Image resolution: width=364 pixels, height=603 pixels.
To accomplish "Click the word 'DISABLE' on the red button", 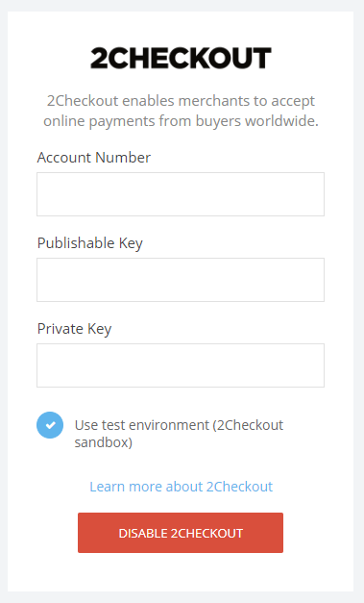I will 143,534.
